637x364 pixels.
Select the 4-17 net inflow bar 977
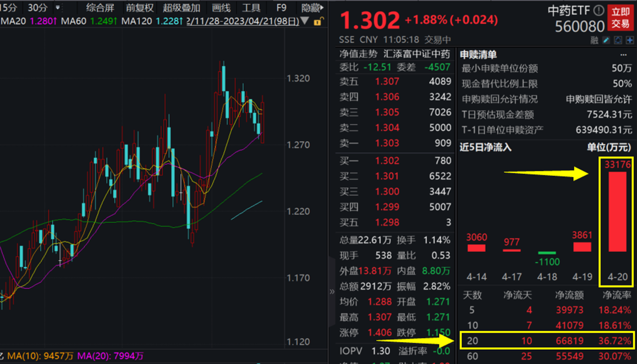click(x=511, y=250)
